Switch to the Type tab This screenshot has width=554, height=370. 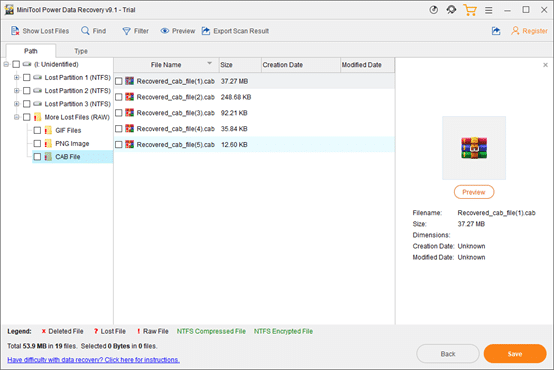click(81, 51)
